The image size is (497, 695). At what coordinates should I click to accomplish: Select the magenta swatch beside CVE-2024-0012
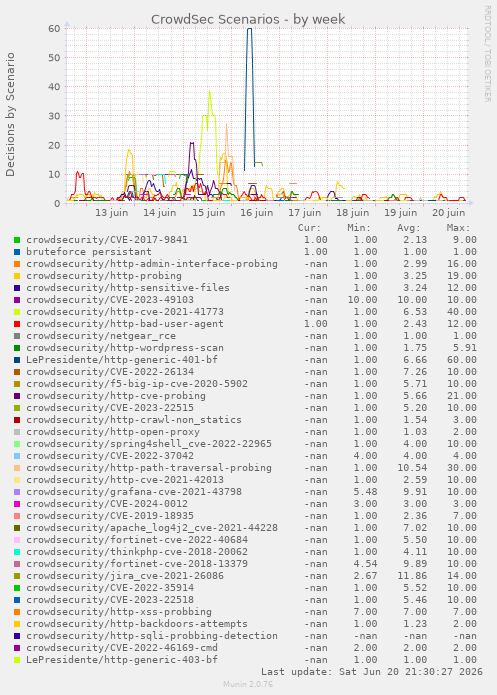[x=17, y=504]
